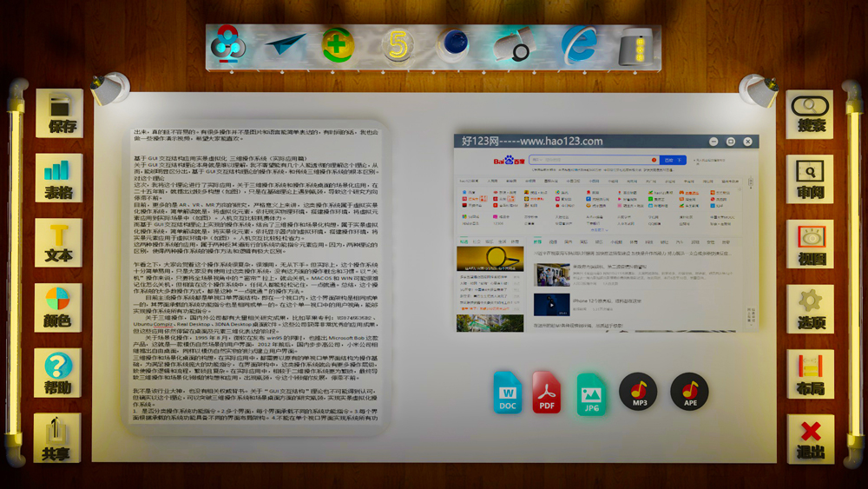Play the MP3 file icon
This screenshot has height=489, width=868.
click(638, 392)
